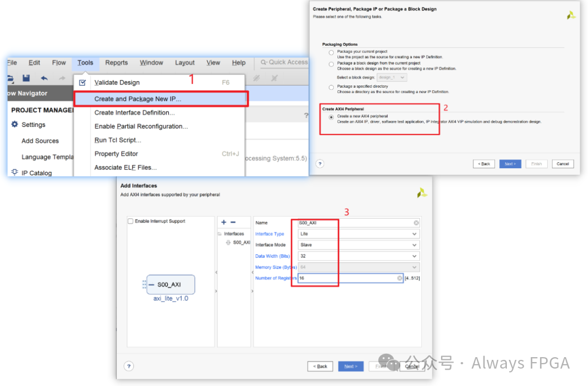This screenshot has width=588, height=386.
Task: Click into the Number of Registers field
Action: pos(350,278)
